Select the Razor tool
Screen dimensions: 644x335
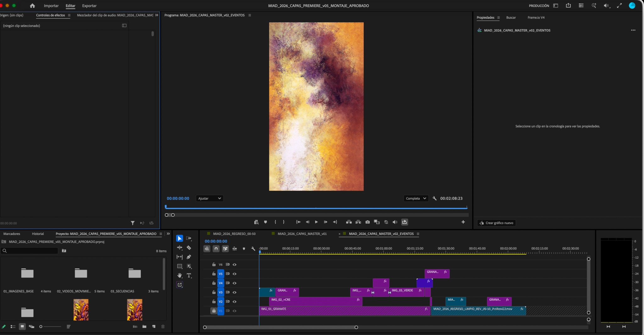coord(189,248)
